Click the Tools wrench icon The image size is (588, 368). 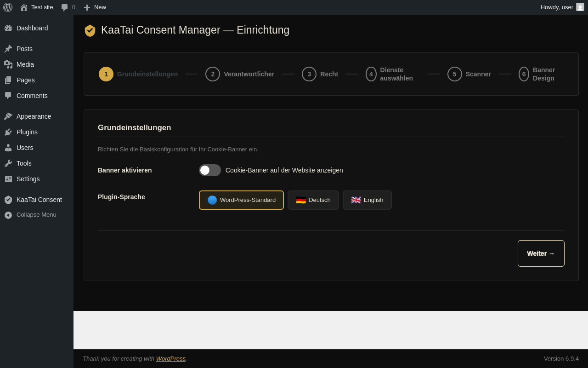pos(8,163)
